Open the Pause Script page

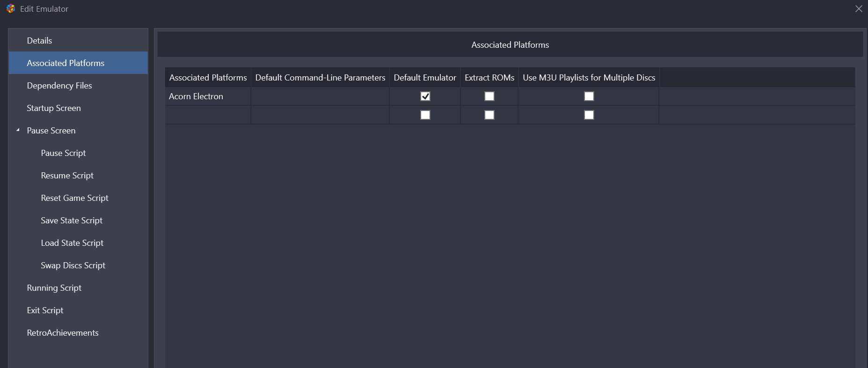coord(63,153)
